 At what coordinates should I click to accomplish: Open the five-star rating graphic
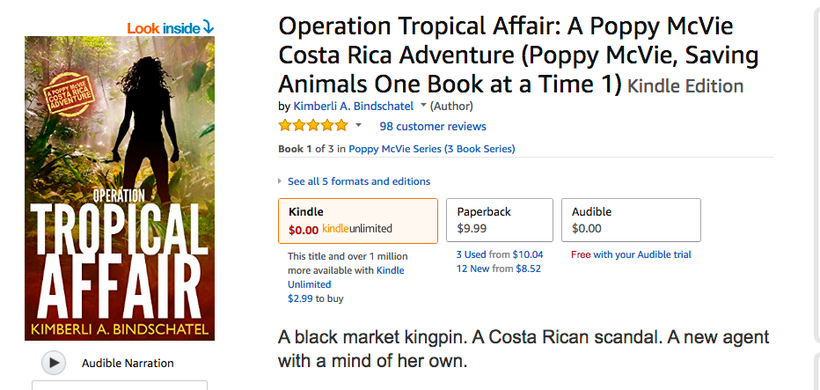313,125
